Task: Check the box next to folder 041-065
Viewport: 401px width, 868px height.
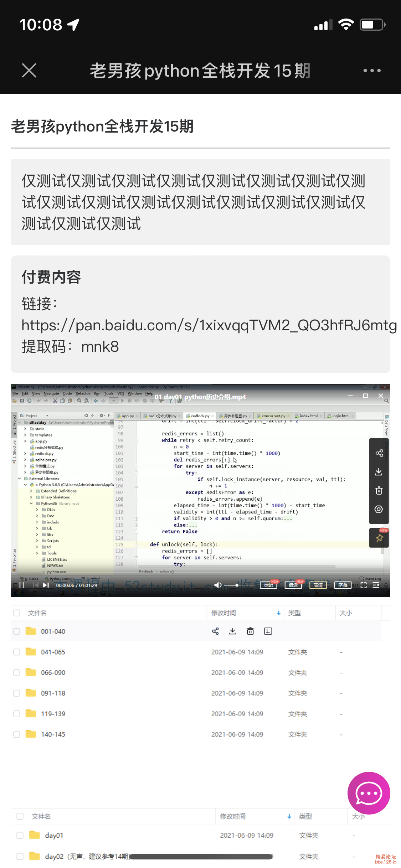Action: coord(17,652)
